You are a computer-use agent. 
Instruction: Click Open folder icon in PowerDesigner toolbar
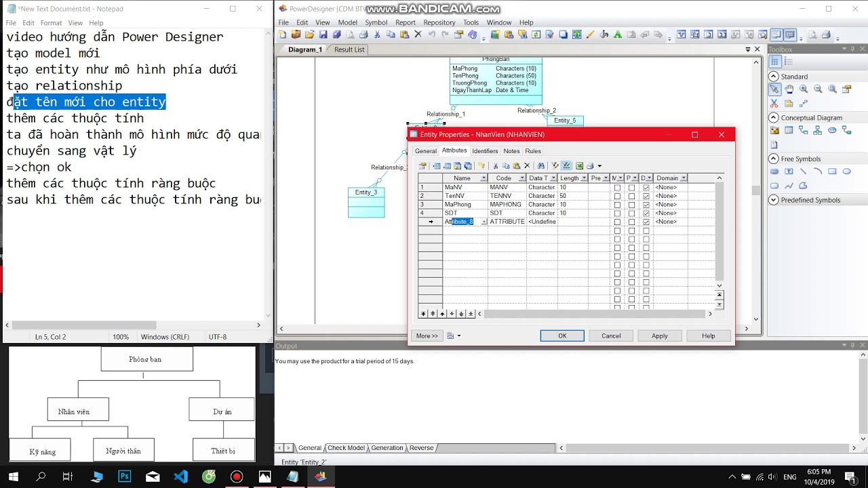309,35
